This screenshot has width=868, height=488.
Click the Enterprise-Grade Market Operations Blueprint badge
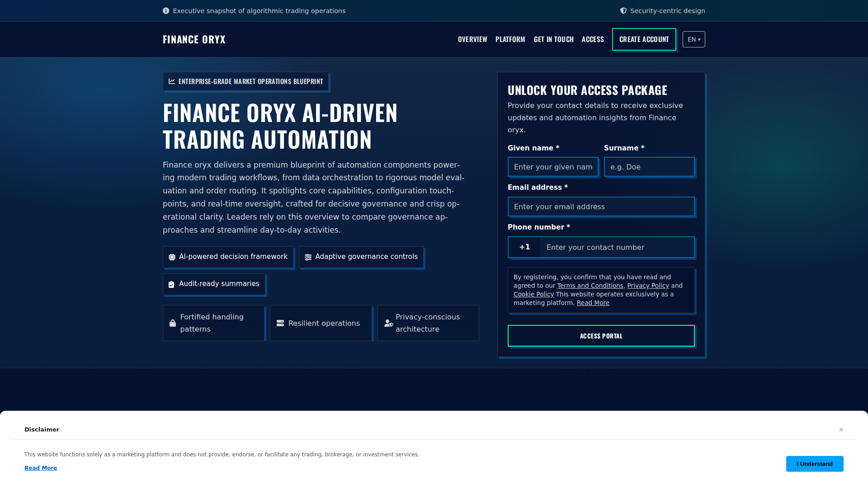tap(245, 81)
